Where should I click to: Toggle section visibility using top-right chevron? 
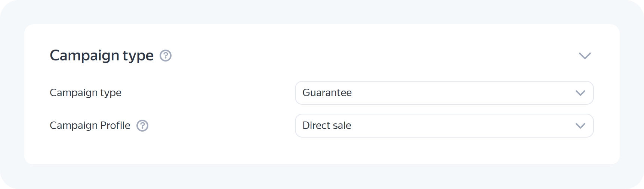(585, 56)
